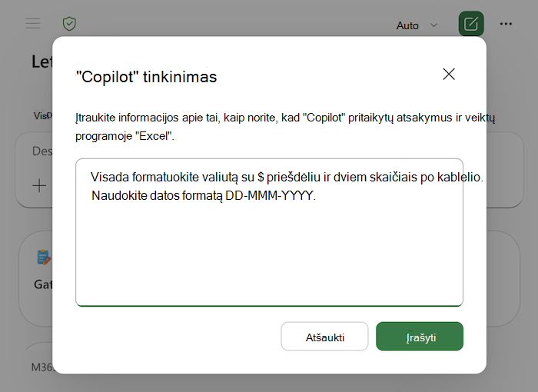Start a new chat with compose icon

click(471, 24)
